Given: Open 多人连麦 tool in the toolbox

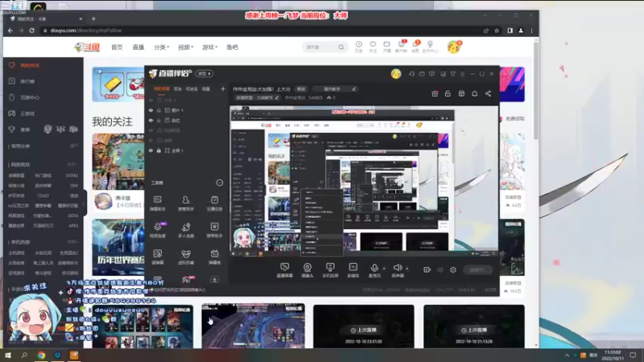Looking at the screenshot, I should click(x=186, y=230).
